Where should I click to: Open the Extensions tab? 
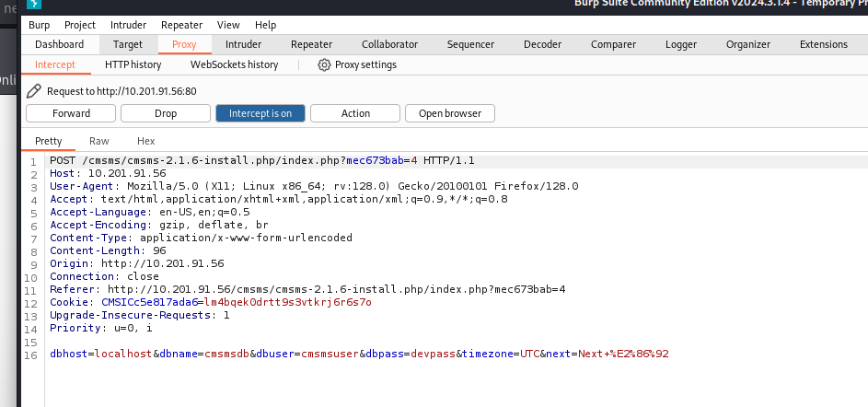[x=824, y=44]
